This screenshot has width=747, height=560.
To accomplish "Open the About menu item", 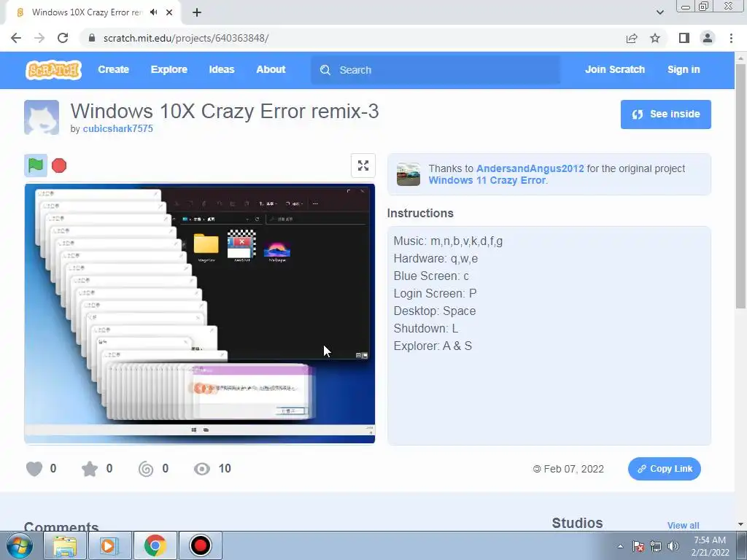I will (x=271, y=69).
